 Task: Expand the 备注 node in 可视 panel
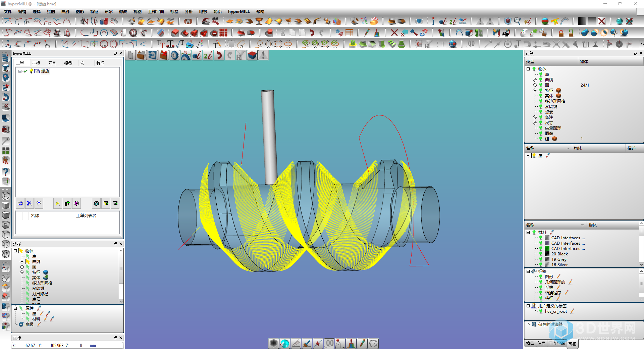point(535,117)
